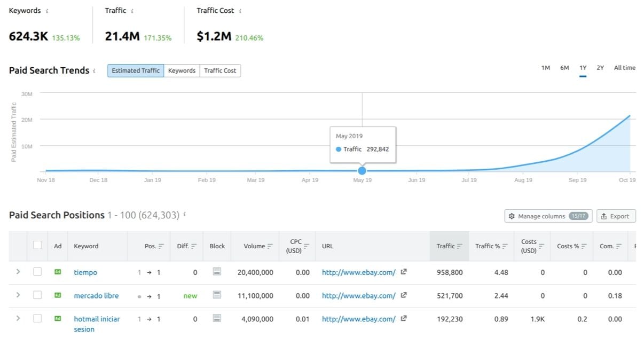Click the 11,100,000 volume value
The width and height of the screenshot is (644, 339).
[x=255, y=296]
